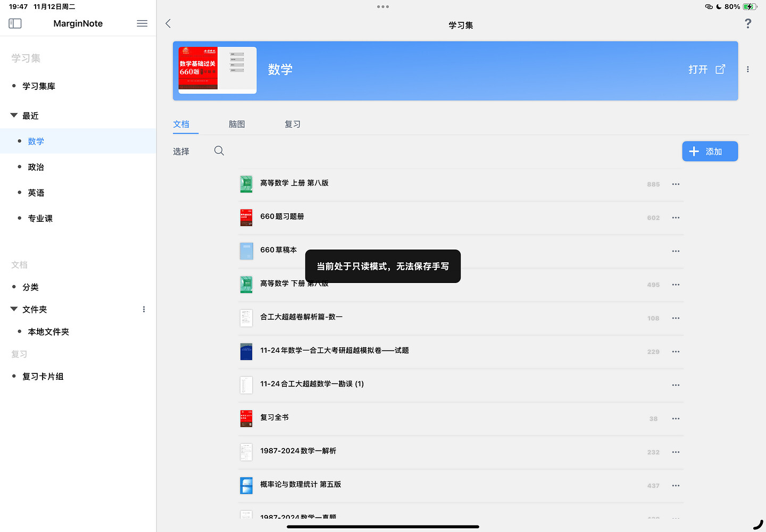Open document 11-24合工大超越数学一勘误 (1)

pos(312,384)
